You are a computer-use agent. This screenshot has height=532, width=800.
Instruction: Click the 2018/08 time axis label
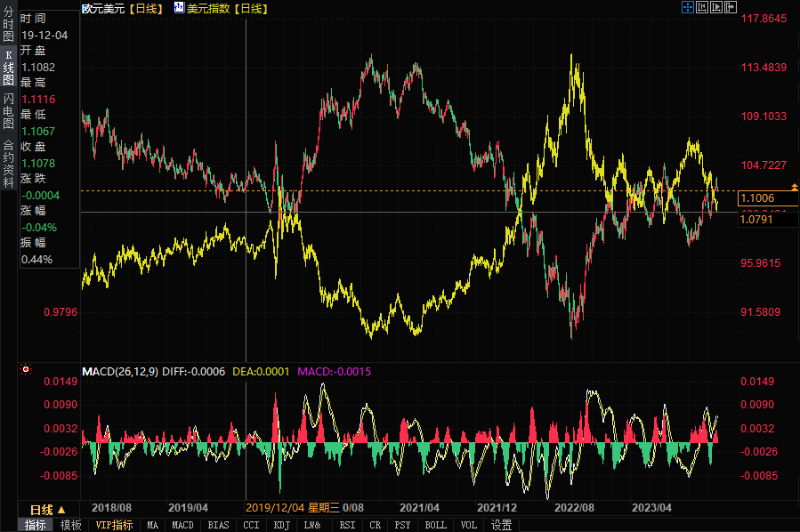[111, 507]
